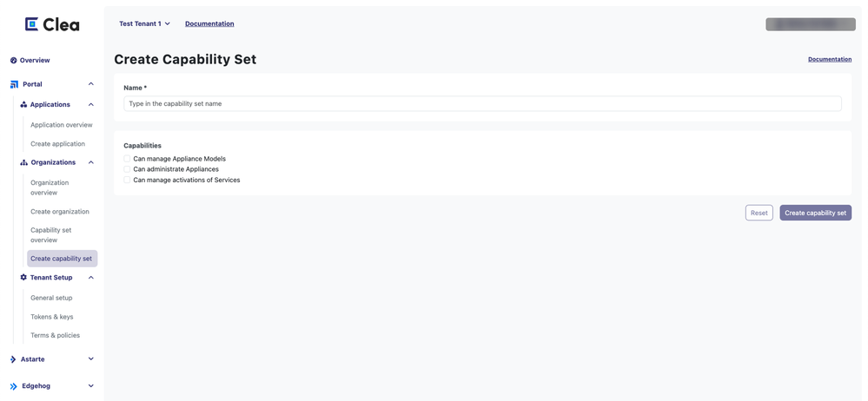The image size is (868, 401).
Task: Collapse the Portal section chevron
Action: tap(90, 84)
